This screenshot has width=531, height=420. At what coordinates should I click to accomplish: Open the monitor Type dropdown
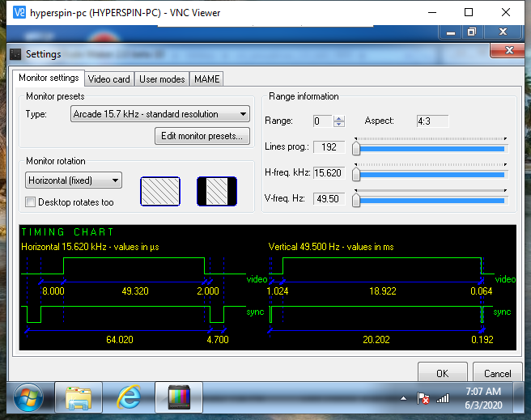tap(159, 114)
